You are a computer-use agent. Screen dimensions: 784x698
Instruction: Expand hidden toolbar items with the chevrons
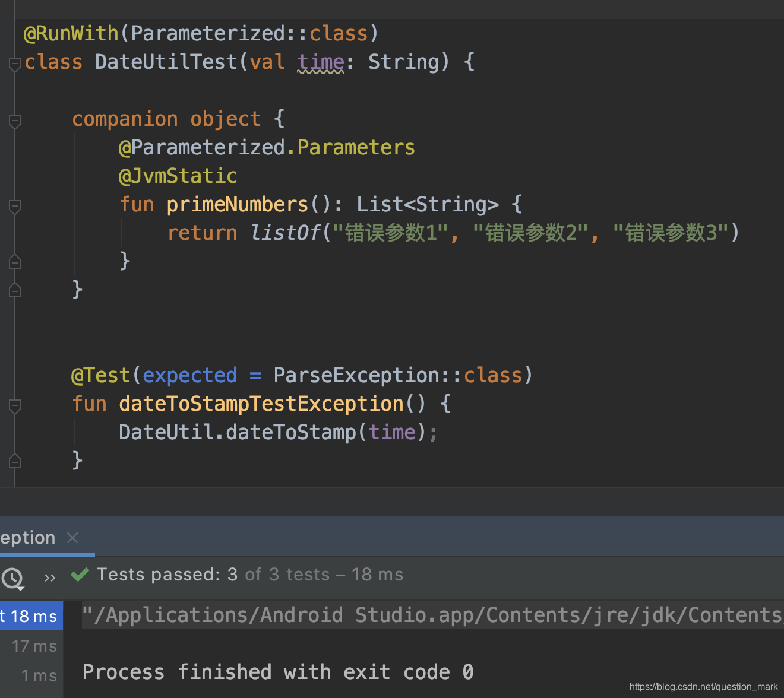tap(50, 578)
